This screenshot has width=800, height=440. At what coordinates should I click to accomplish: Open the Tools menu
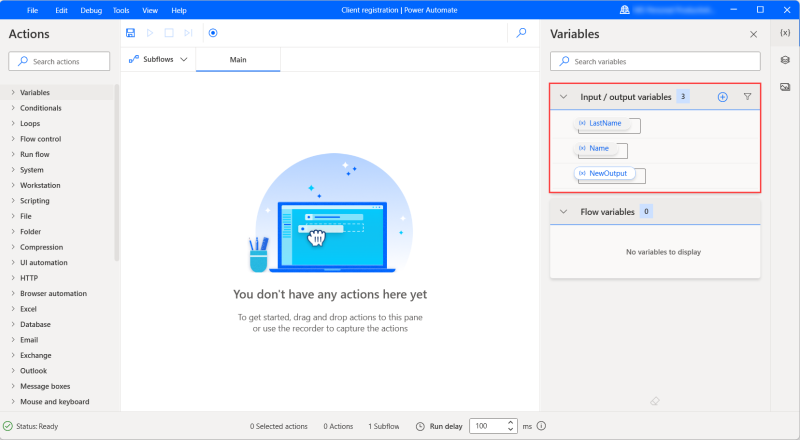coord(121,10)
